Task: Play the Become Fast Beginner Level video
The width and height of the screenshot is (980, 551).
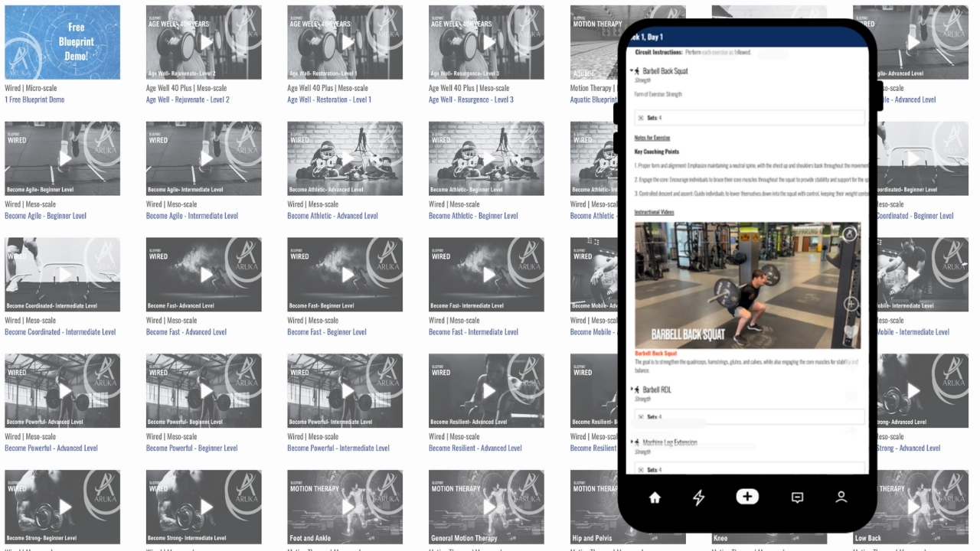Action: tap(348, 275)
